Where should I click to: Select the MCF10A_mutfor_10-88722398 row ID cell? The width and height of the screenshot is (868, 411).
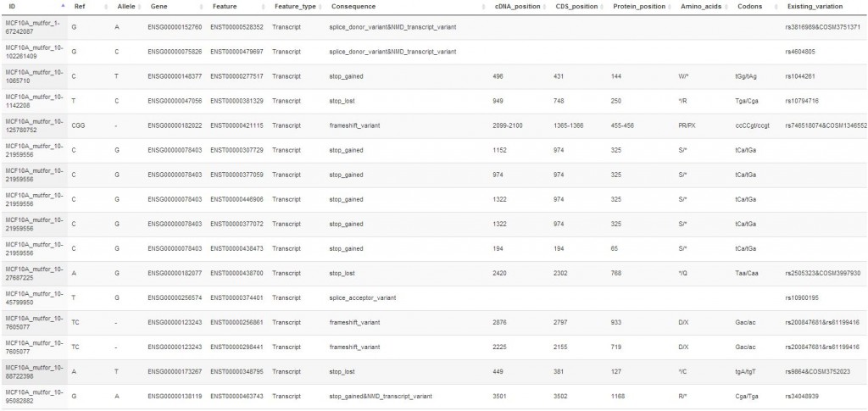pyautogui.click(x=34, y=371)
